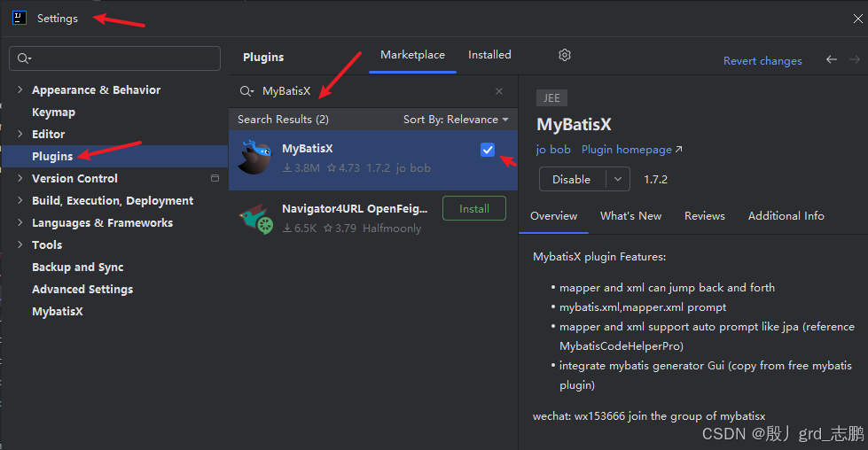Select the Navigator4URL OpenFeig... result row
The height and width of the screenshot is (450, 868).
pos(373,219)
